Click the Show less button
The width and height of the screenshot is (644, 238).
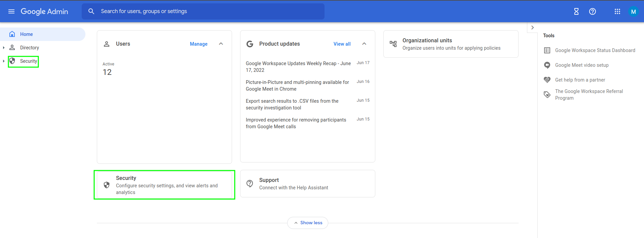click(308, 223)
